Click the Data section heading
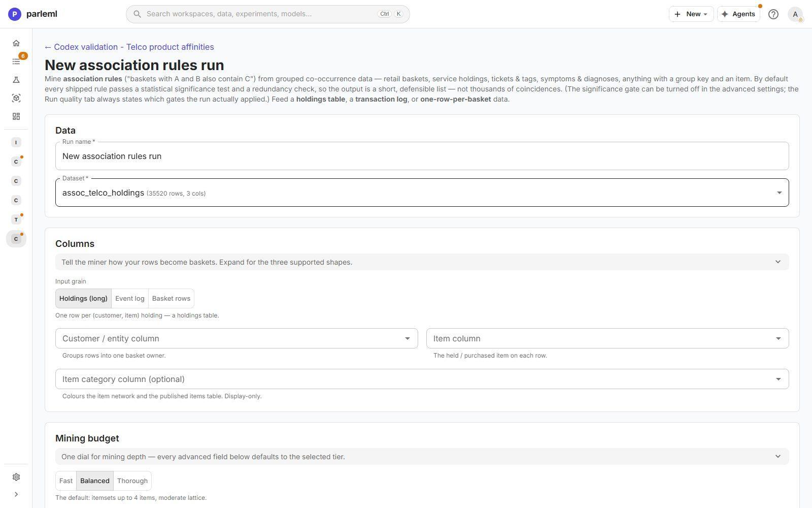 click(x=65, y=131)
